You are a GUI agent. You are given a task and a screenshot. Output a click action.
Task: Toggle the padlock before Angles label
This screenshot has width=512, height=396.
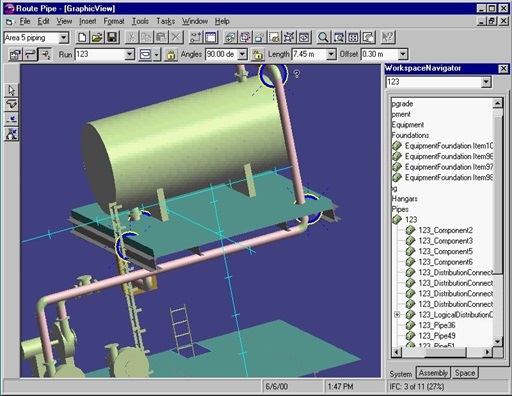point(171,54)
